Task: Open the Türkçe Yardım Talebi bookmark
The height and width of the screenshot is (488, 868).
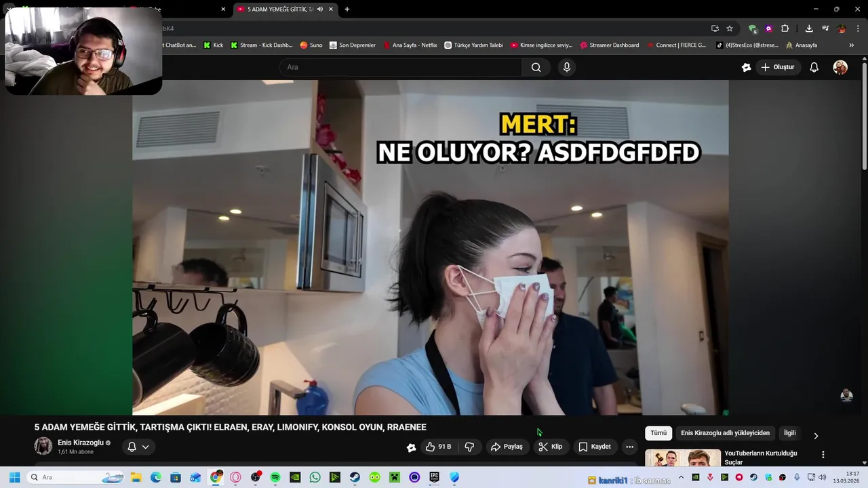Action: [x=473, y=45]
